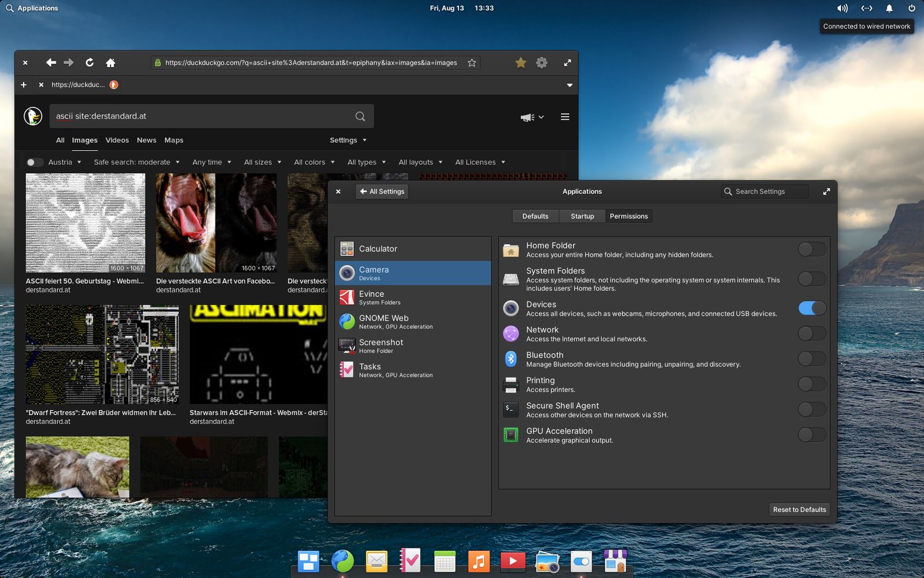Image resolution: width=924 pixels, height=578 pixels.
Task: Click the Reset to Defaults button
Action: [799, 509]
